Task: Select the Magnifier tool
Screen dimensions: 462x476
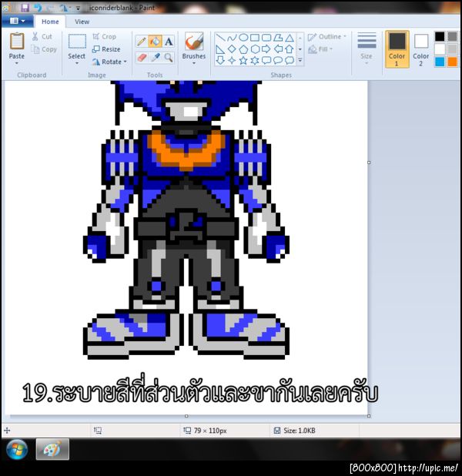Action: tap(169, 58)
